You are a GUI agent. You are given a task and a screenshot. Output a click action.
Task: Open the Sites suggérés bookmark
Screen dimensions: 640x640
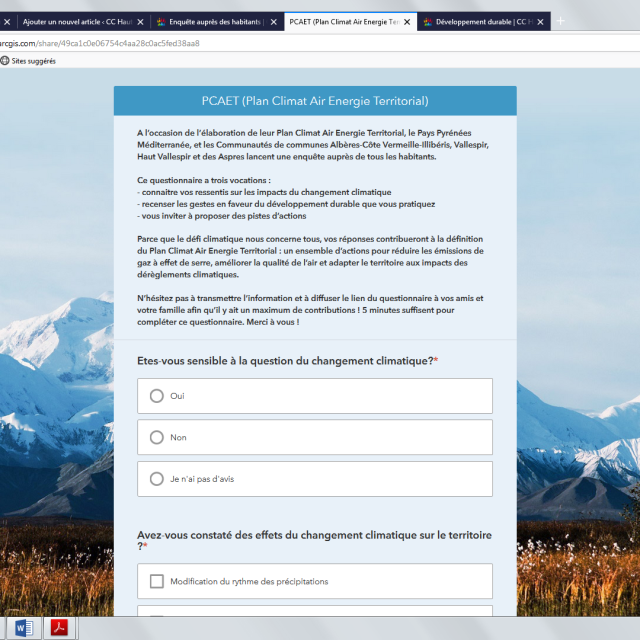click(33, 61)
